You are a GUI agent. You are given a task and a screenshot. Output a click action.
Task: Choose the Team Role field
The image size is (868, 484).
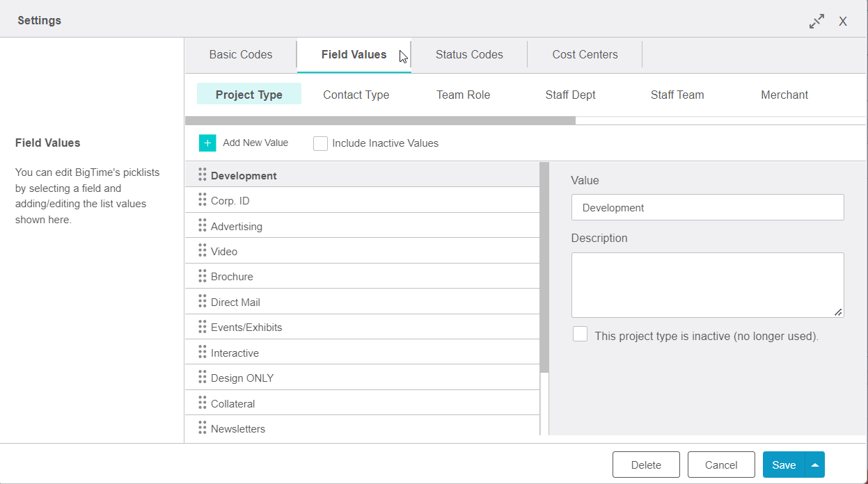[x=464, y=95]
